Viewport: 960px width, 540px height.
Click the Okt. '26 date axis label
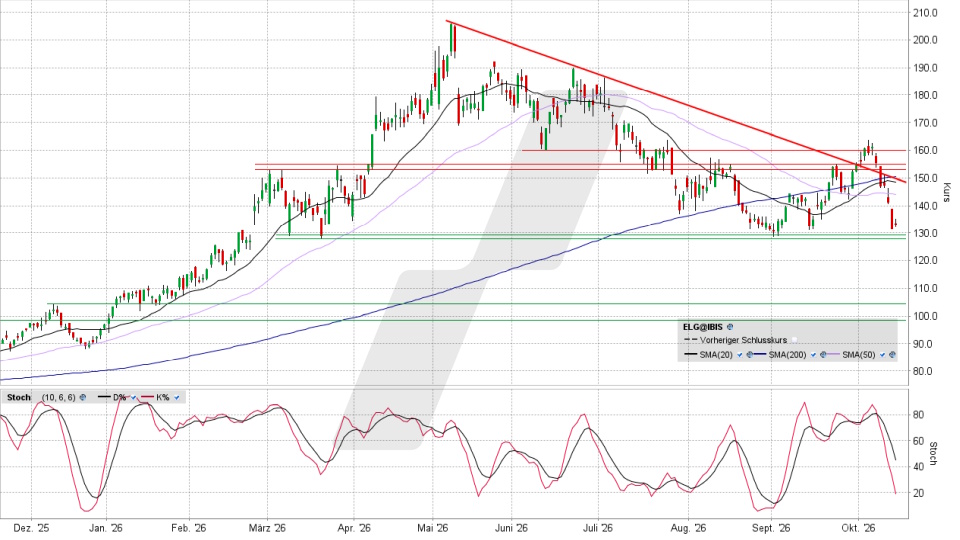858,528
